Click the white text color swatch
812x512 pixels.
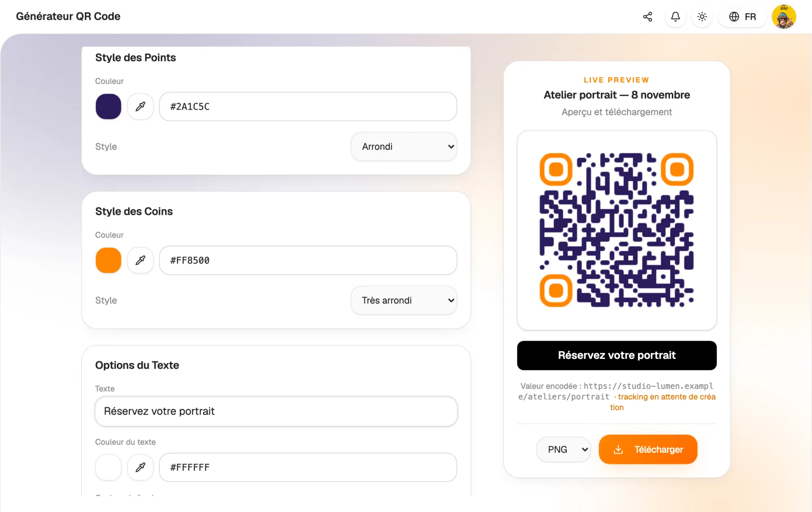click(x=108, y=467)
